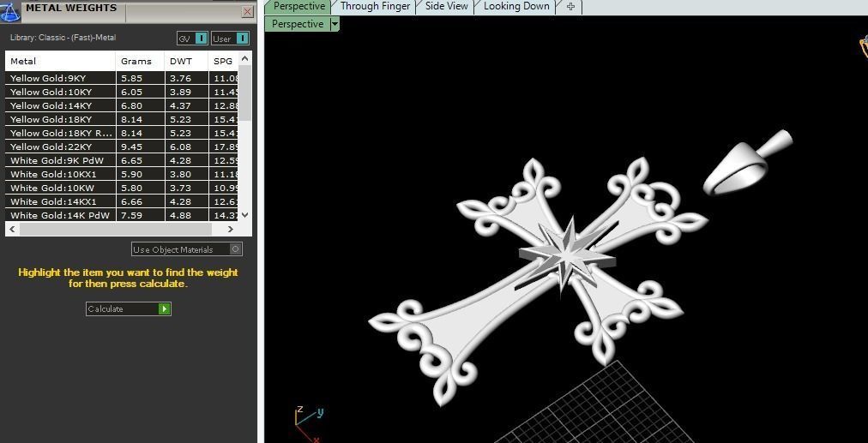Enable Use Object Materials option
The width and height of the screenshot is (868, 443).
[187, 249]
